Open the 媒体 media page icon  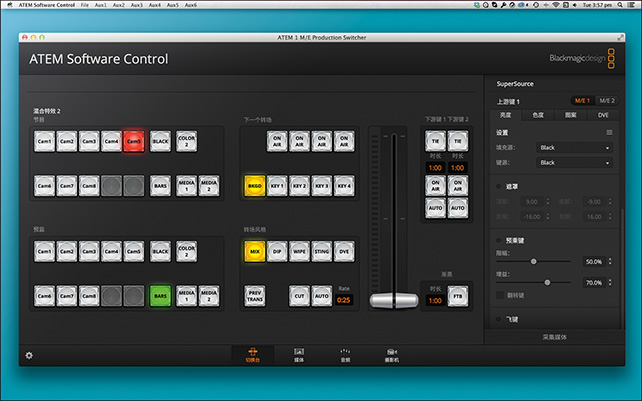(299, 355)
